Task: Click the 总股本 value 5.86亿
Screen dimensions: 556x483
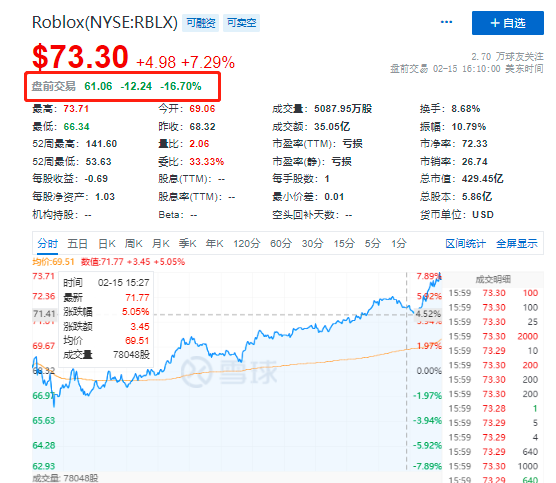Action: pyautogui.click(x=477, y=196)
